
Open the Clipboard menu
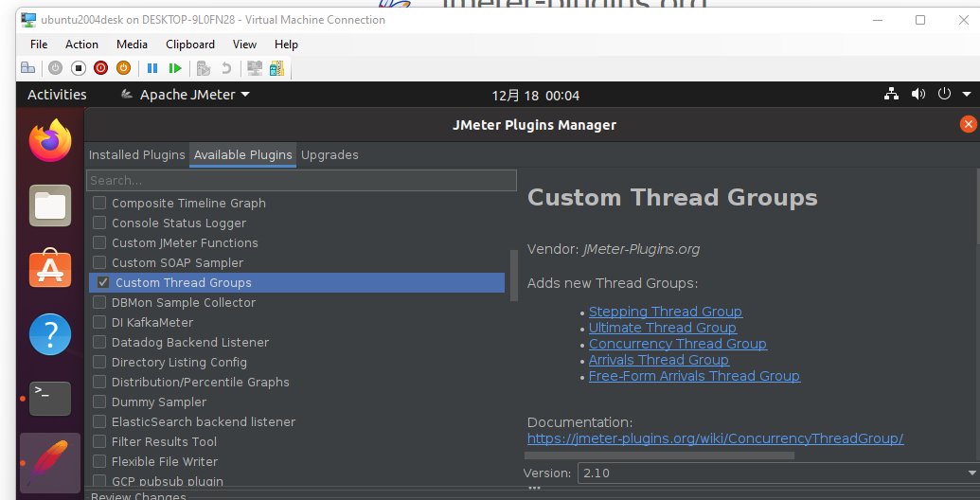190,45
